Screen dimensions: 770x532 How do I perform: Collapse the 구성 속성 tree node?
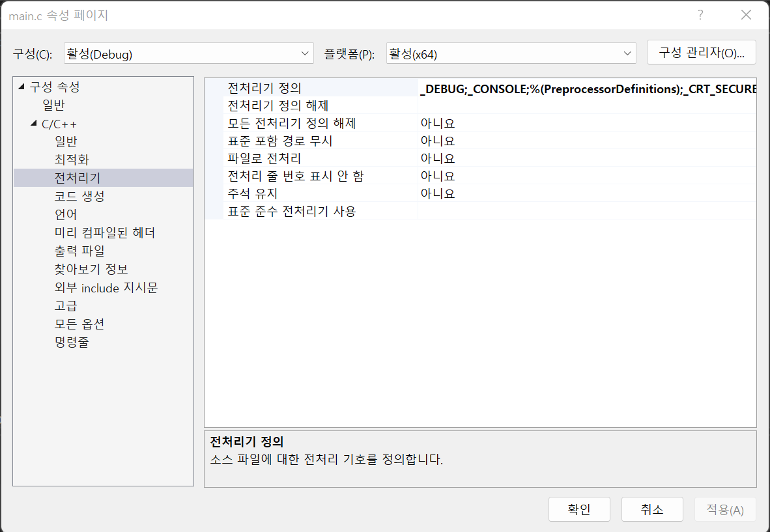tap(21, 87)
